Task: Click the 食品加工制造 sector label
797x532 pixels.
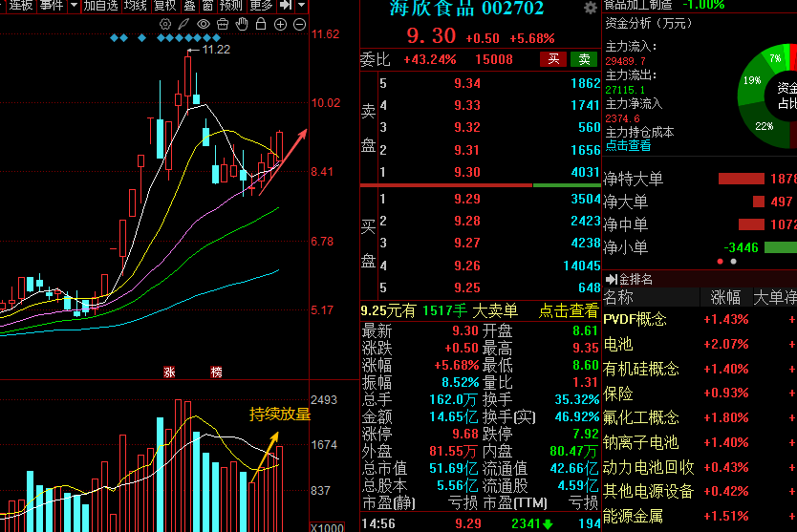Action: click(x=638, y=5)
